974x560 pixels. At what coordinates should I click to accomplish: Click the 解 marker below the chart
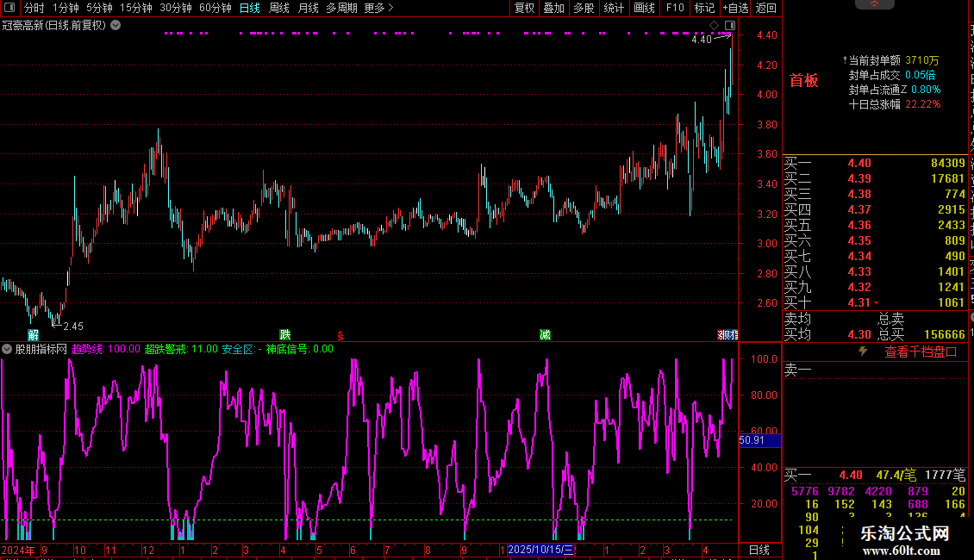pos(33,334)
